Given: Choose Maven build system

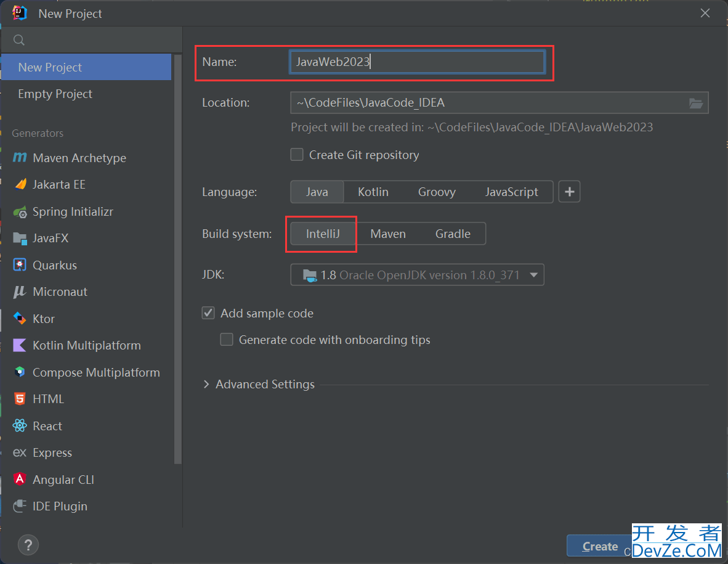Looking at the screenshot, I should click(388, 234).
